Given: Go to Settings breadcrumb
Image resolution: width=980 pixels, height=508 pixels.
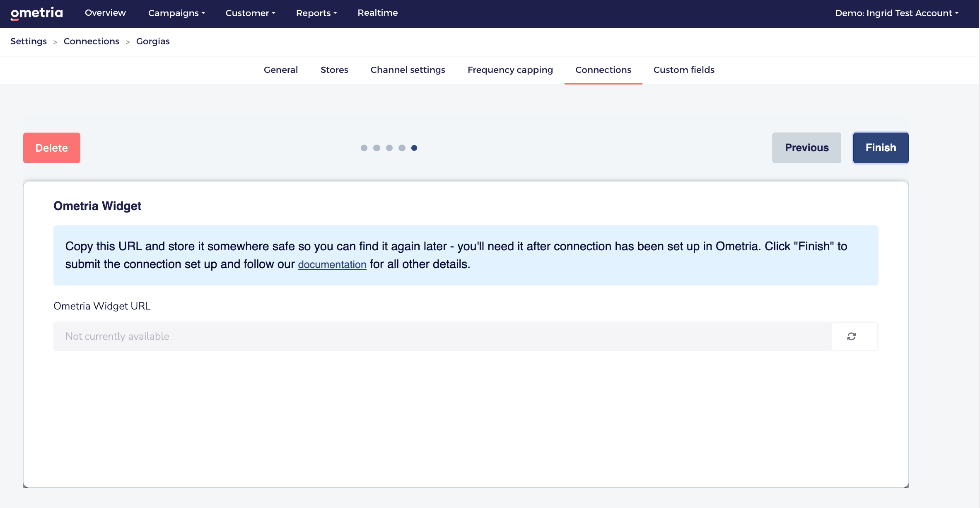Looking at the screenshot, I should [x=29, y=41].
